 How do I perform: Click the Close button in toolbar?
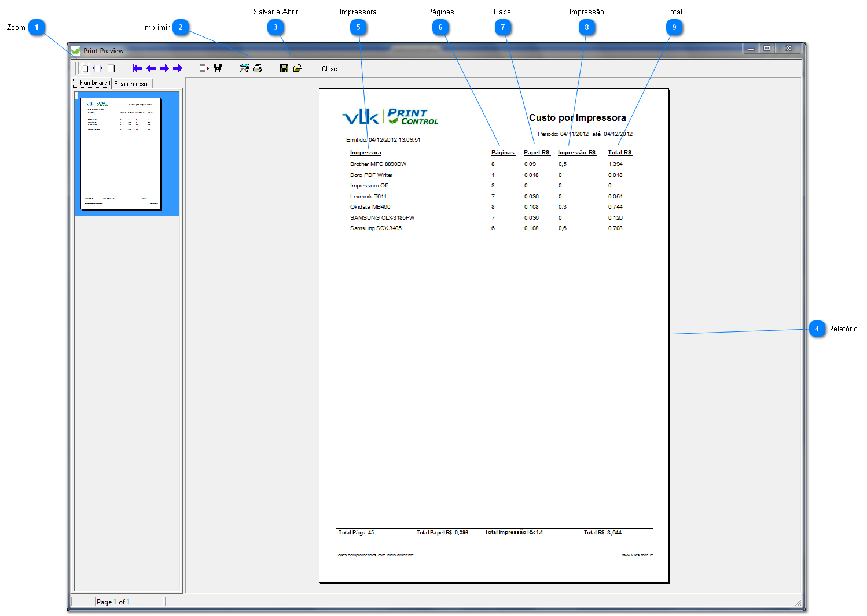click(329, 69)
